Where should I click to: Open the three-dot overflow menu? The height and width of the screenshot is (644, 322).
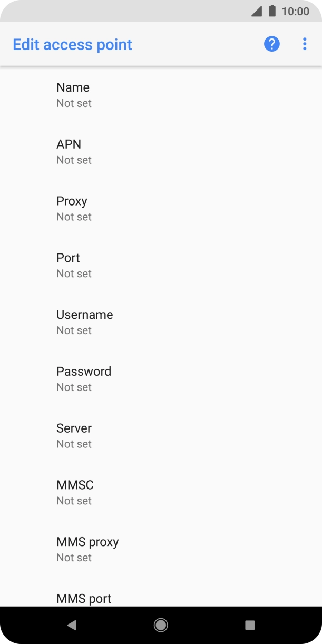tap(305, 44)
